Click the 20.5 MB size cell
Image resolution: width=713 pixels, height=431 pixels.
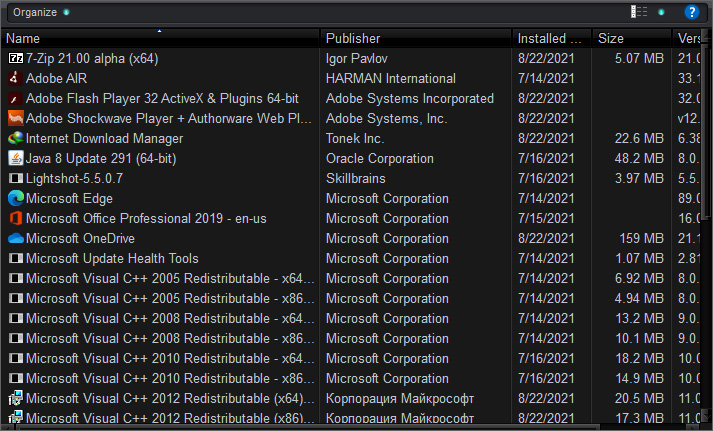(639, 398)
